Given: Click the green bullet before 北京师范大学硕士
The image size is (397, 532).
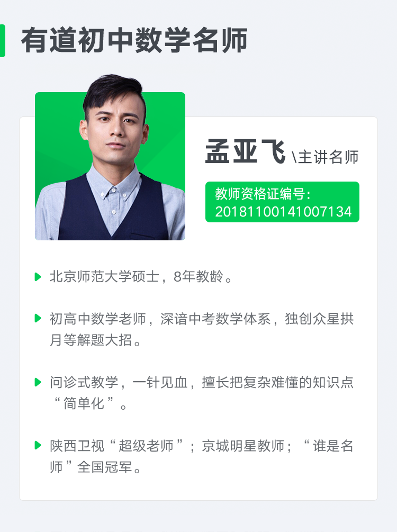Looking at the screenshot, I should coord(38,277).
